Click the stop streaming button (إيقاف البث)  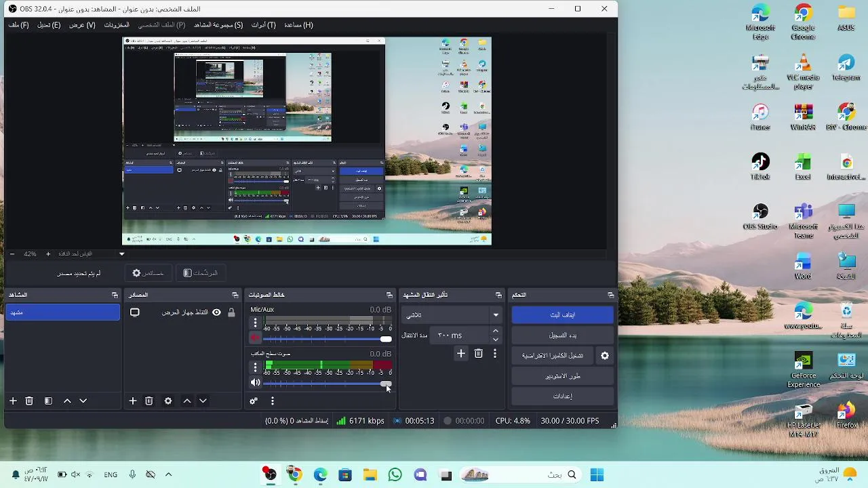562,314
